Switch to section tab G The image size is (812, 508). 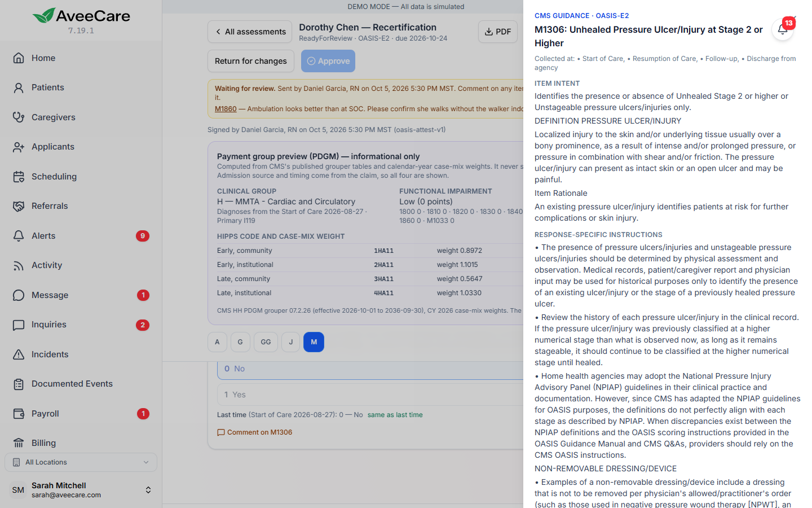tap(240, 342)
